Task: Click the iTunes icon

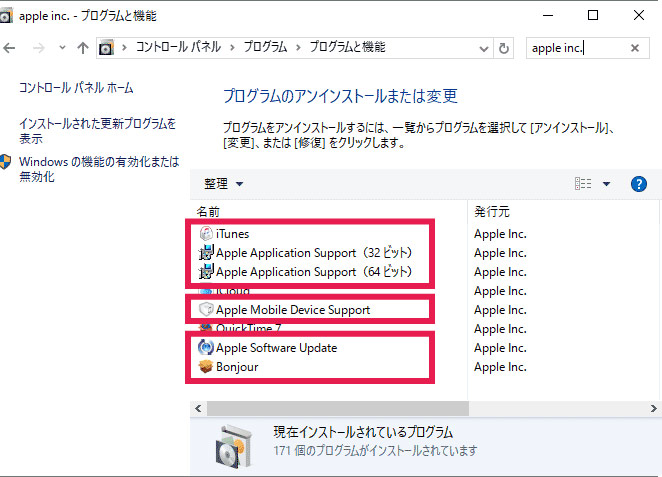Action: [x=206, y=233]
